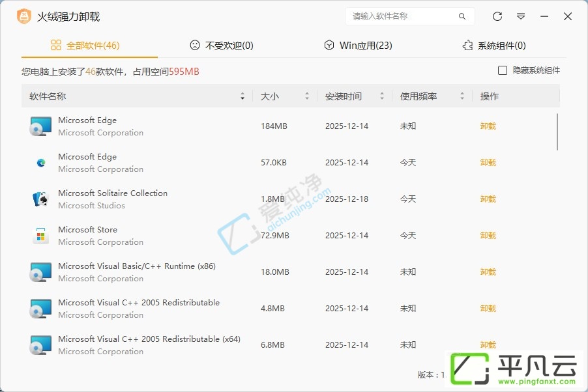
Task: Uninstall Visual C++ 2005 Redistributable (x64)
Action: point(488,344)
